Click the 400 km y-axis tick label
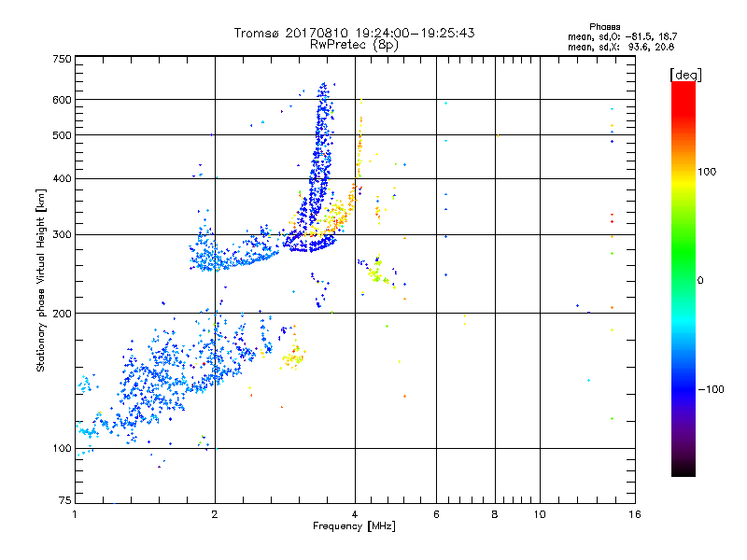Image resolution: width=747 pixels, height=560 pixels. [62, 179]
